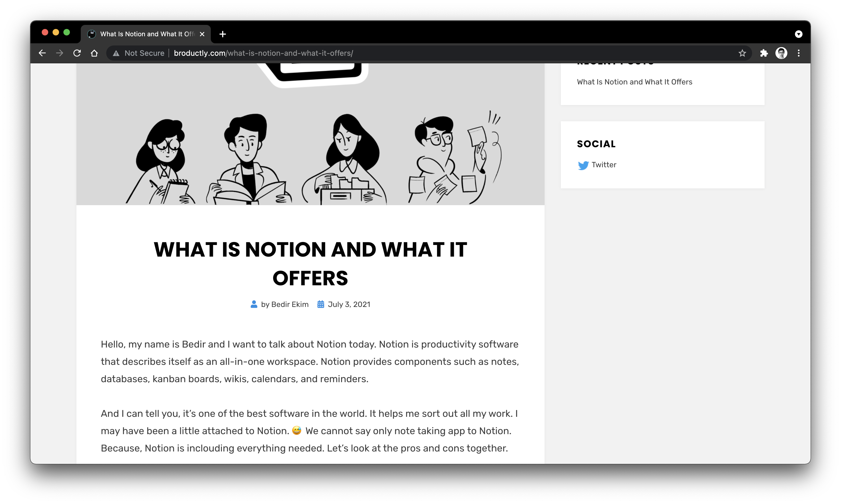Click the address bar URL field
Viewport: 841px width, 504px height.
tap(428, 53)
